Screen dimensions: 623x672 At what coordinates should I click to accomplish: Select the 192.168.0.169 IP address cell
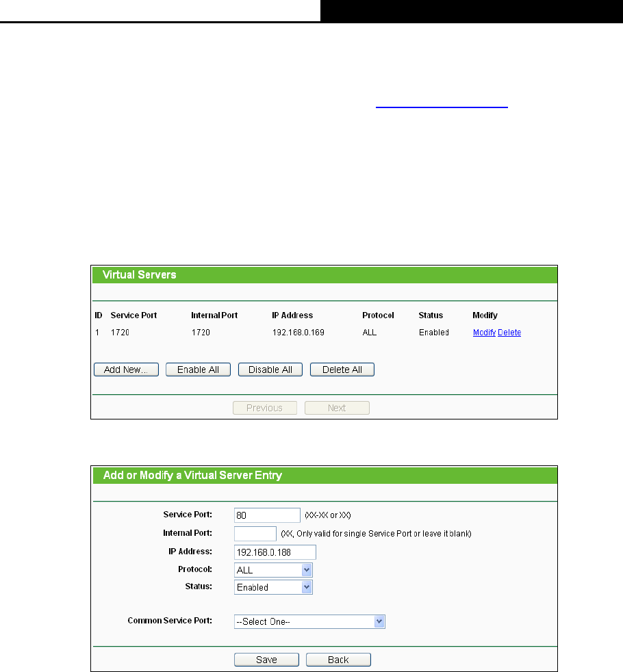click(x=298, y=333)
